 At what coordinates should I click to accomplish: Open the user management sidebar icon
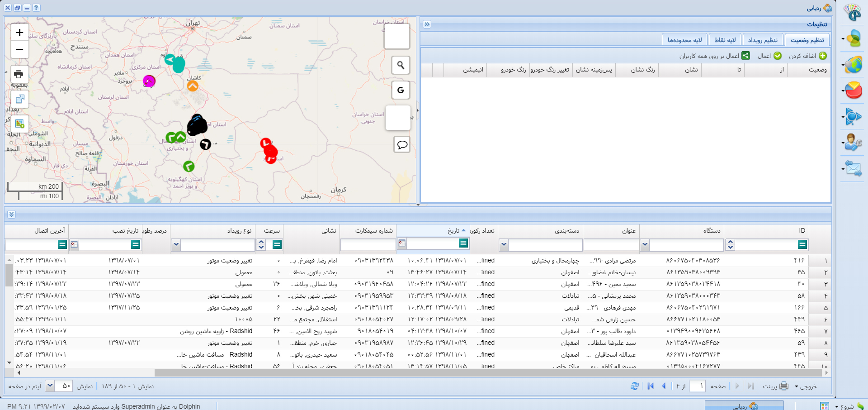coord(854,142)
